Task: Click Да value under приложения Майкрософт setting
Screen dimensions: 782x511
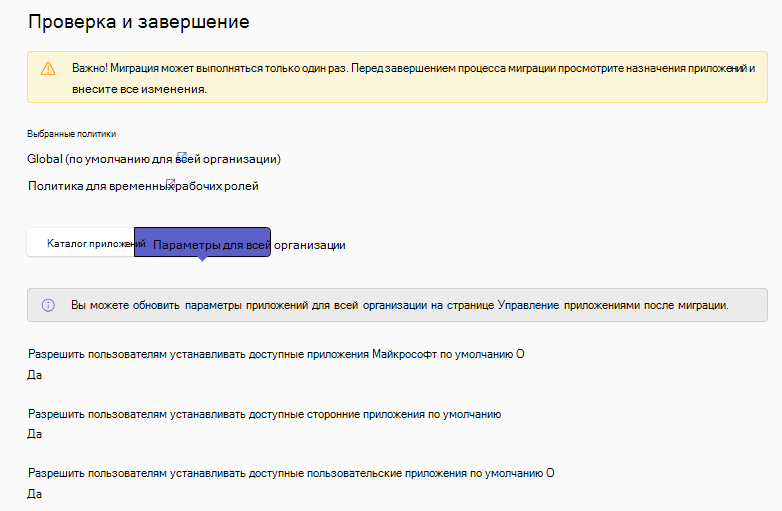Action: point(34,375)
